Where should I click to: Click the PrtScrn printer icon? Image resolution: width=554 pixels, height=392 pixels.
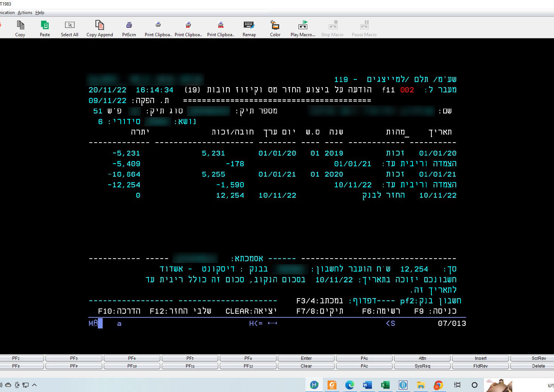(x=129, y=25)
